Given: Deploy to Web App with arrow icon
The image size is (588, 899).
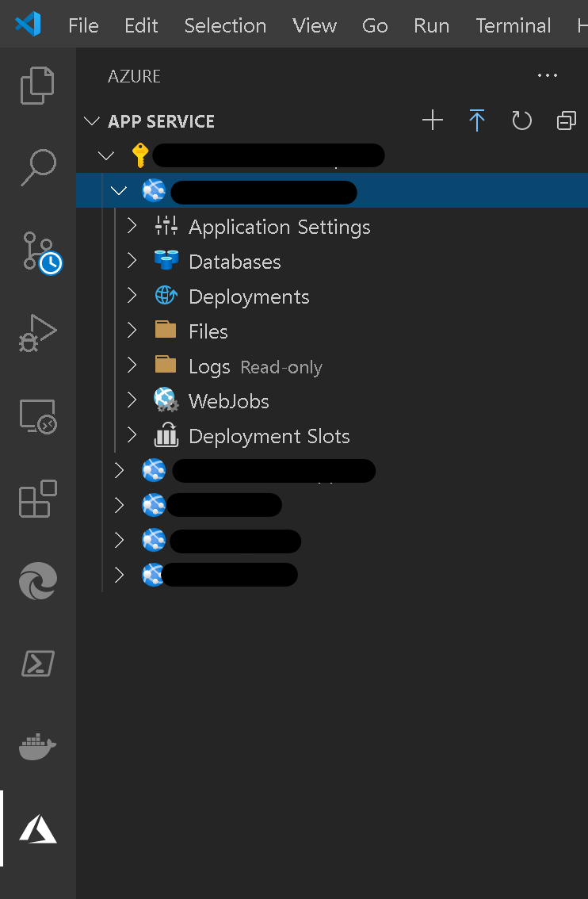Looking at the screenshot, I should click(x=476, y=121).
